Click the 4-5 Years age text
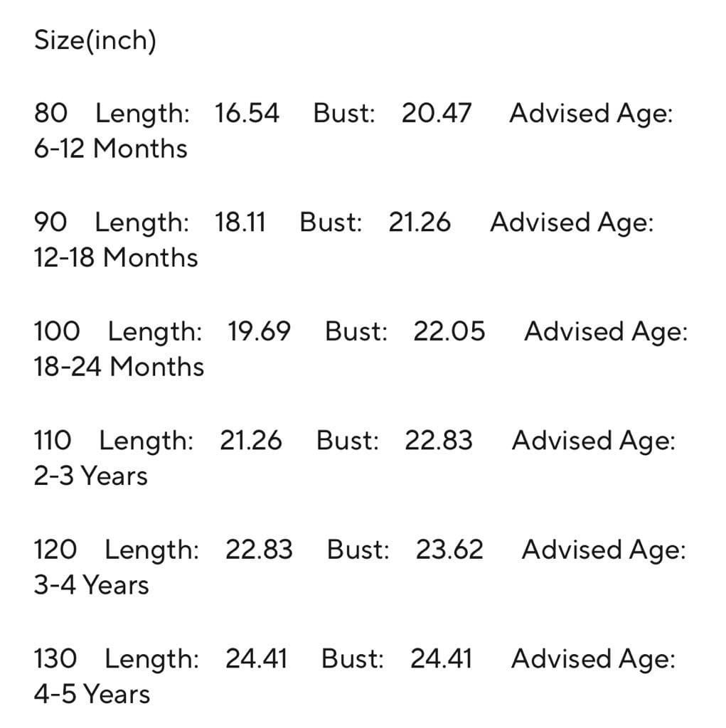This screenshot has height=728, width=726. coord(92,694)
